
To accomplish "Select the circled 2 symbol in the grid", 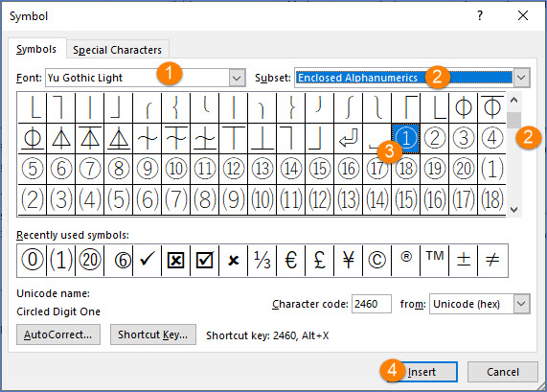I will pos(435,138).
